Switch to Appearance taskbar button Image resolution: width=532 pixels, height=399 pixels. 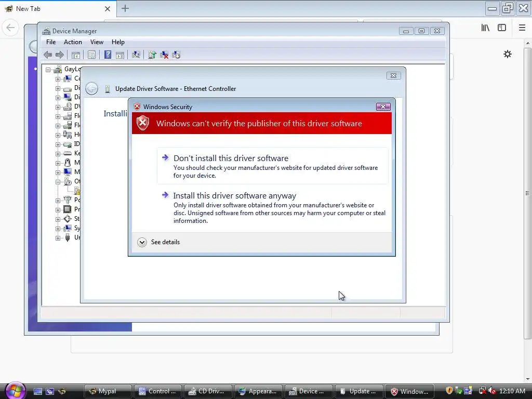pos(258,391)
